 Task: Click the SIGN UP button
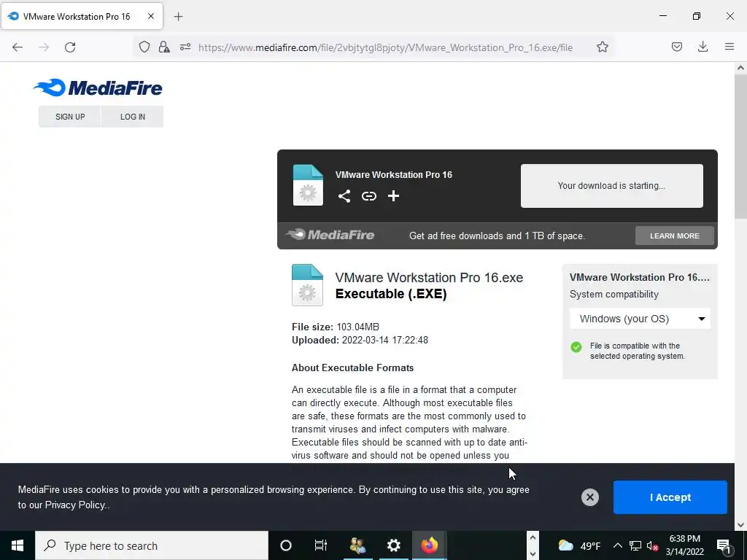pos(70,117)
